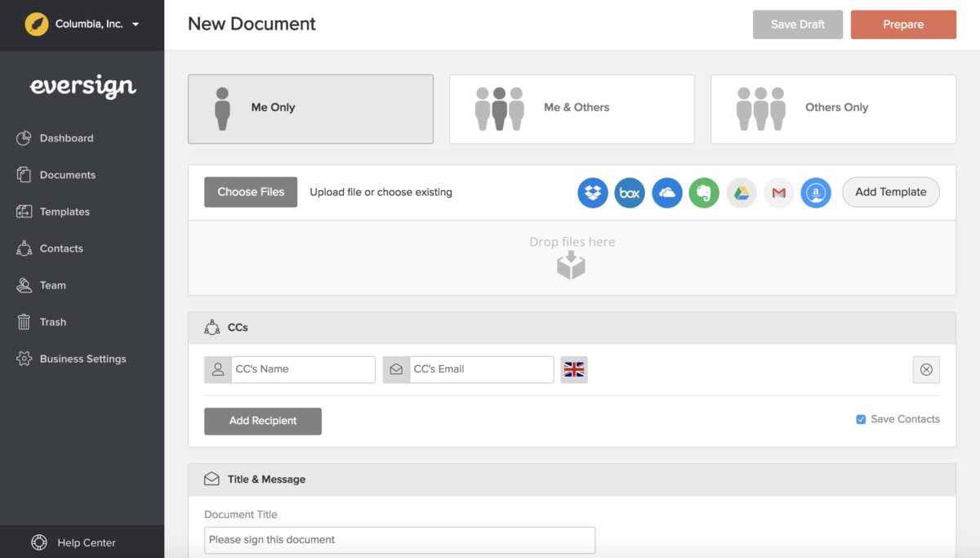Click the CC's Email input field

coord(481,369)
